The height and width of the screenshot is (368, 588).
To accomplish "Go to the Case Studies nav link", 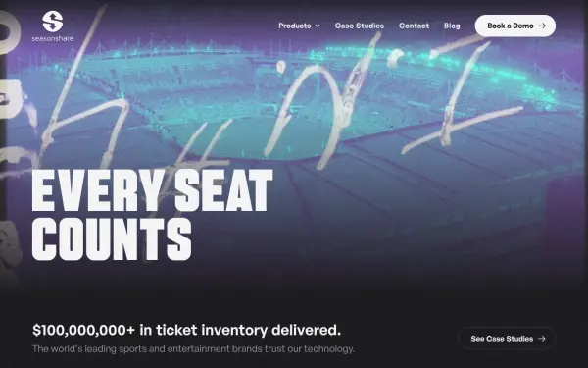I will point(360,26).
